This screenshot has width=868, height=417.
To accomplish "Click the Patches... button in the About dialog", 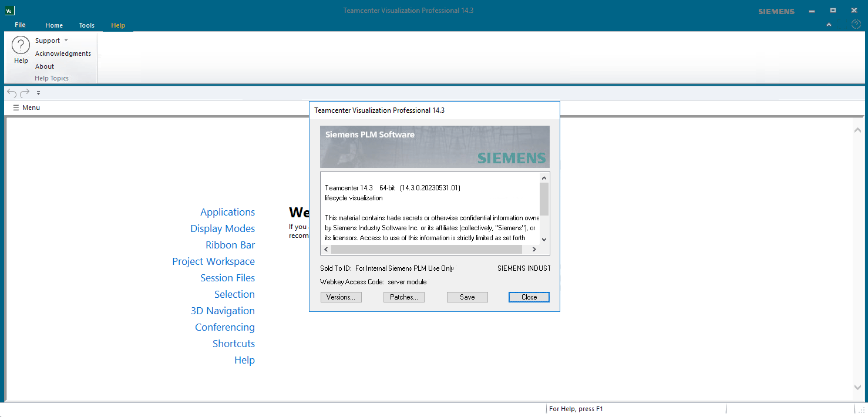I will point(403,297).
